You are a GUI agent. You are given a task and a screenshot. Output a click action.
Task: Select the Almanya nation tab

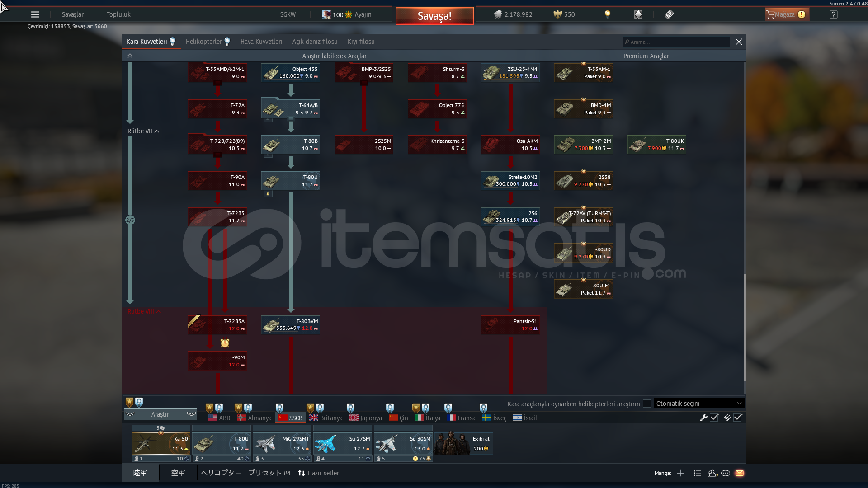[x=255, y=418]
